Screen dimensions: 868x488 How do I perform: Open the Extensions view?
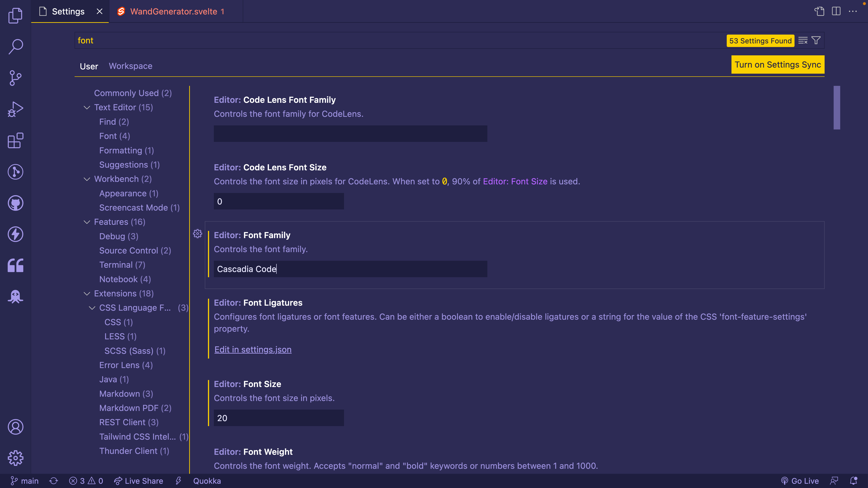(x=16, y=141)
